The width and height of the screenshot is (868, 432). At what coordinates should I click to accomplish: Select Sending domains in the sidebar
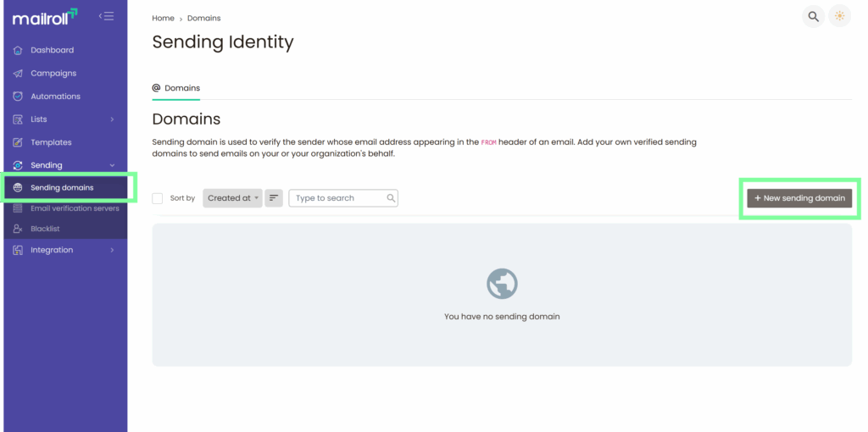pyautogui.click(x=62, y=187)
